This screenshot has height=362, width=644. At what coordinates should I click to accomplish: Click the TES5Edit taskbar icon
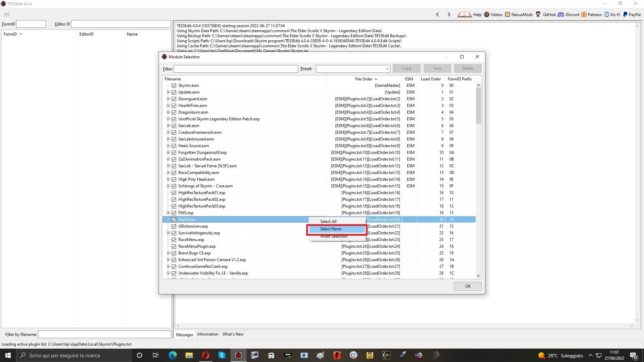pyautogui.click(x=238, y=355)
